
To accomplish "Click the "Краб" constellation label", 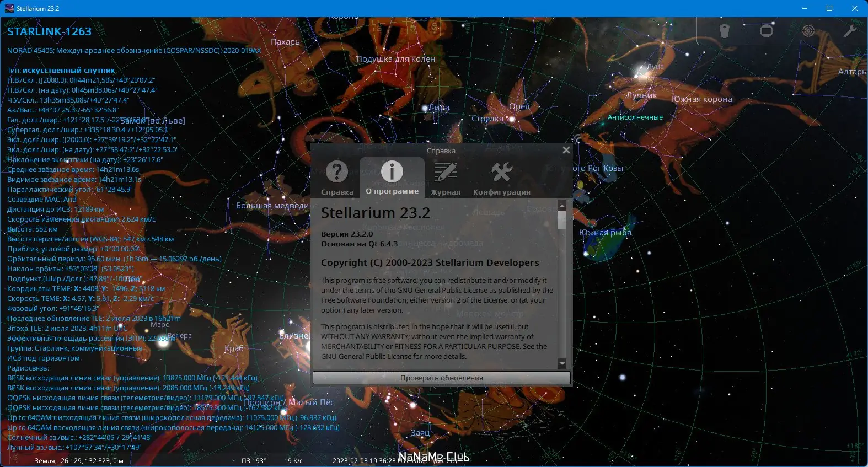I will pos(234,348).
